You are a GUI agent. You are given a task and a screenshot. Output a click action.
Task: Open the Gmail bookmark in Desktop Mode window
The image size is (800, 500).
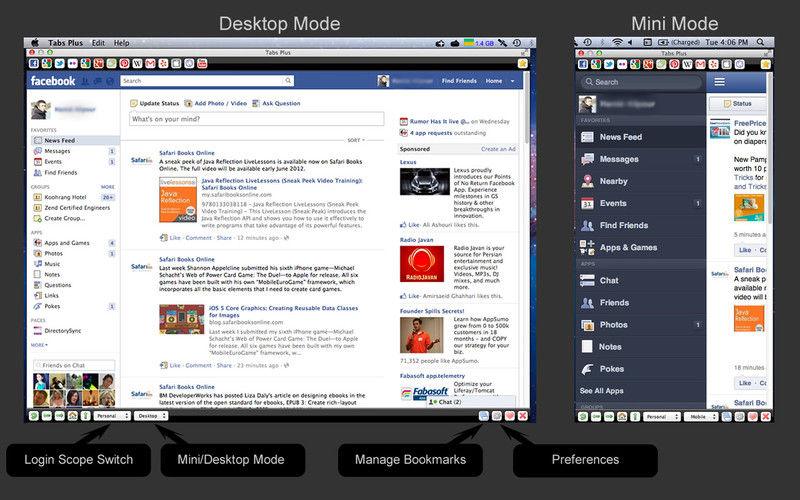click(151, 63)
